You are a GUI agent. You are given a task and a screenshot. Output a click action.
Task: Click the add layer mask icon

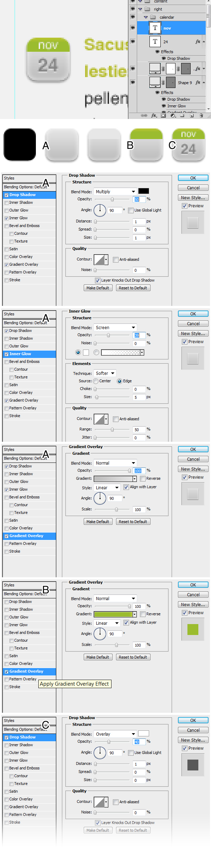tap(163, 115)
